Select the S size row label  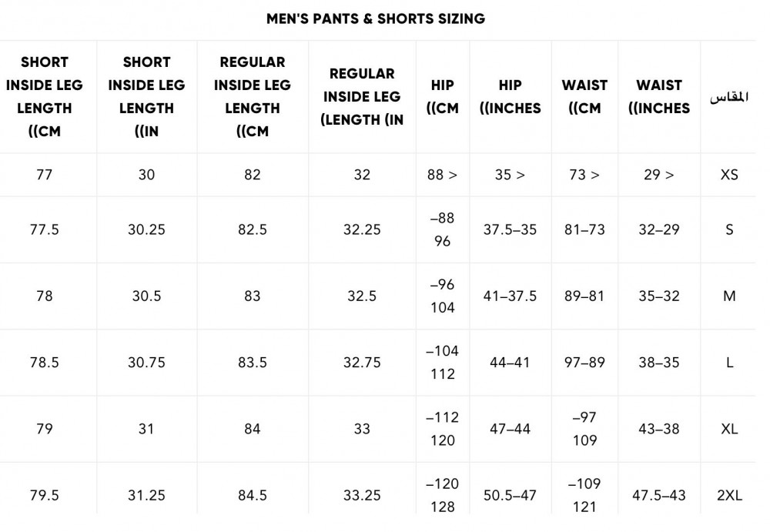[729, 229]
